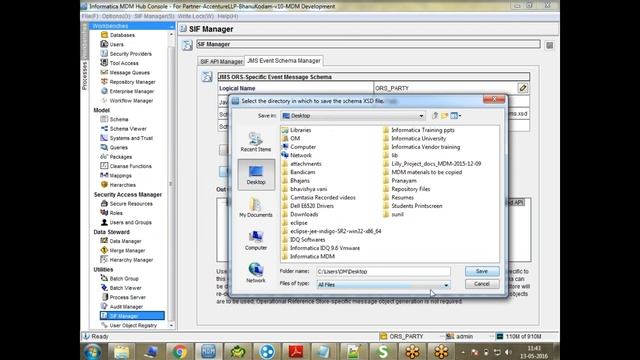
Task: Open Cleanse Functions tool
Action: coord(130,167)
